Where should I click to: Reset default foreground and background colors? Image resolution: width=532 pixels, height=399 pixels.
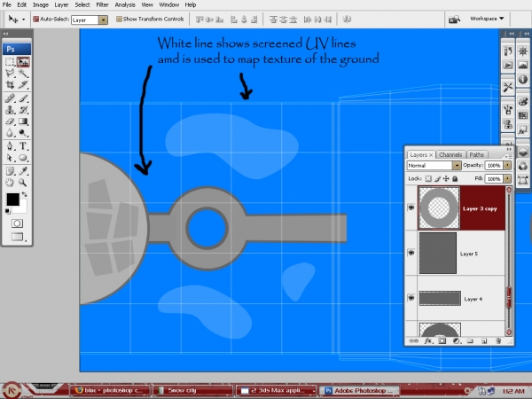[x=7, y=211]
